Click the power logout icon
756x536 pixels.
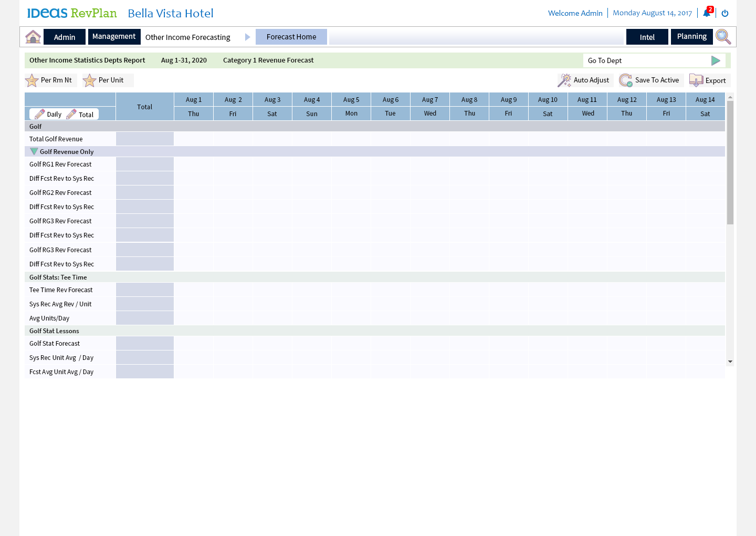click(x=725, y=13)
